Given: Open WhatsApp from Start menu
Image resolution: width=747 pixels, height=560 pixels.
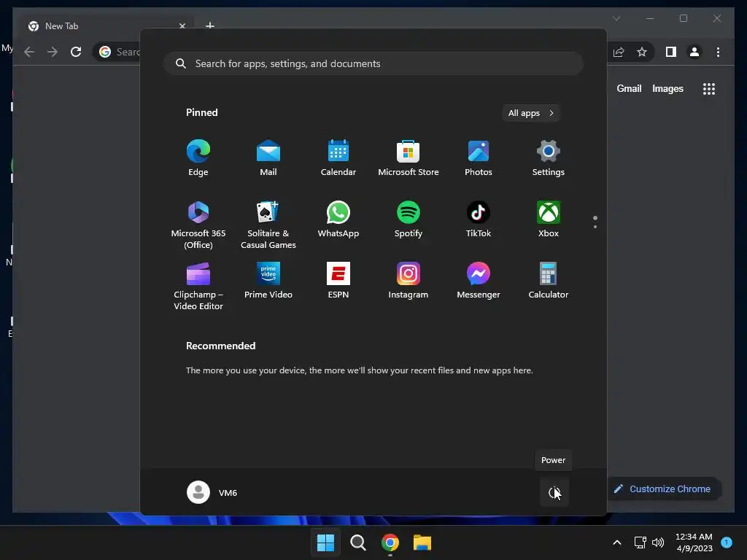Looking at the screenshot, I should click(x=338, y=219).
